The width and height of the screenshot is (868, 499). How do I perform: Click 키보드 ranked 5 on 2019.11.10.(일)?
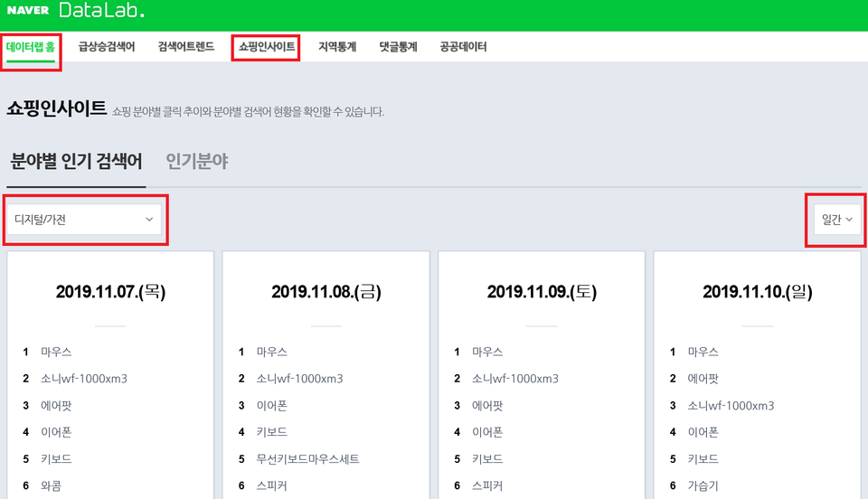click(x=703, y=459)
